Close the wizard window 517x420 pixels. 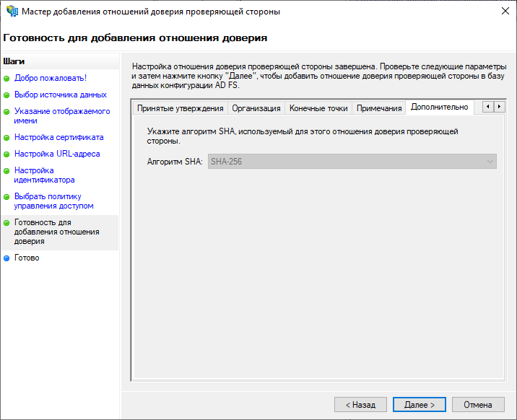click(503, 12)
